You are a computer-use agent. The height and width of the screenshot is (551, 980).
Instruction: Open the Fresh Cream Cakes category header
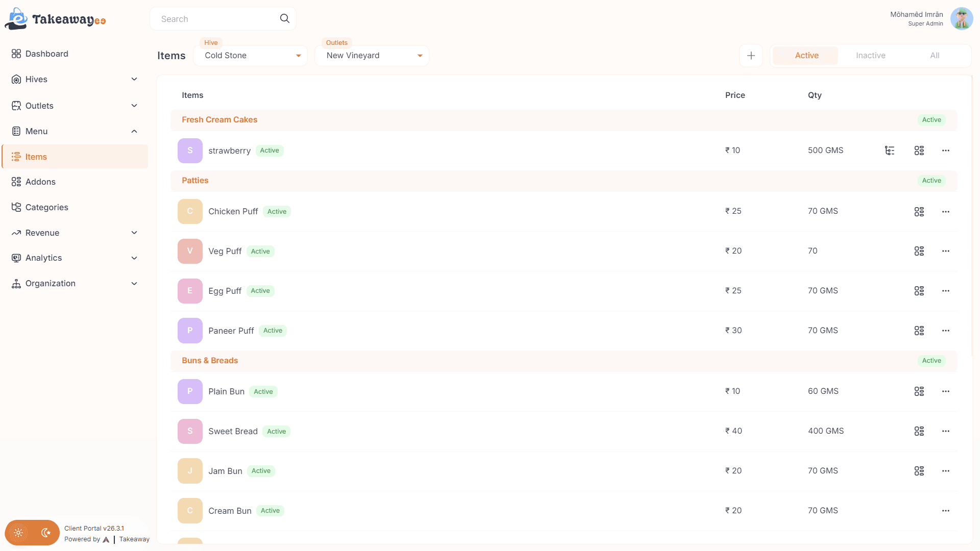563,120
